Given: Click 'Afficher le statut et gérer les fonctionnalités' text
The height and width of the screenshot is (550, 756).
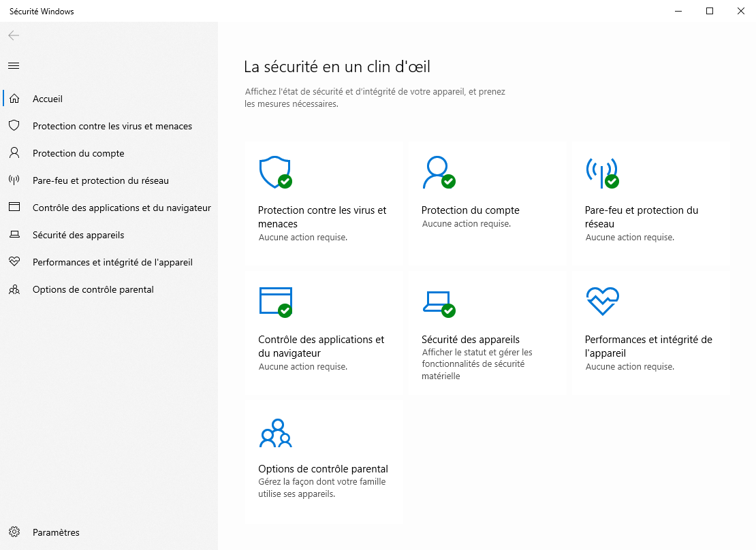Looking at the screenshot, I should click(x=477, y=364).
